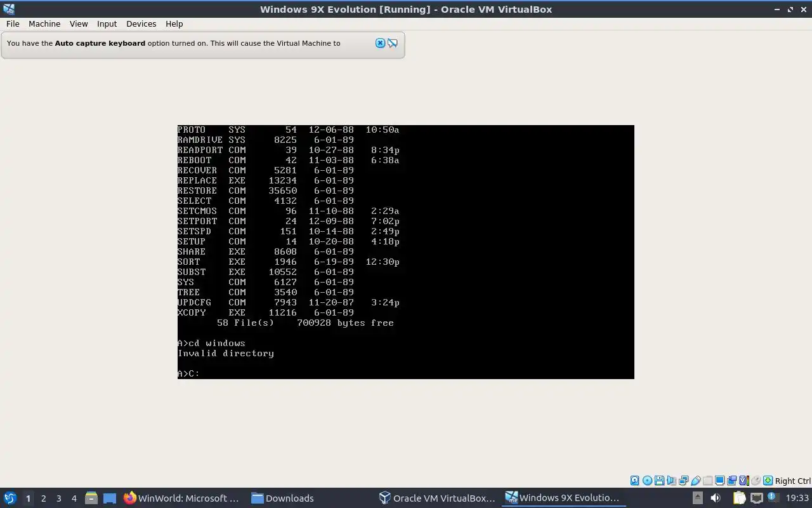The width and height of the screenshot is (812, 508).
Task: Suppress future auto capture keyboard messages
Action: (x=393, y=43)
